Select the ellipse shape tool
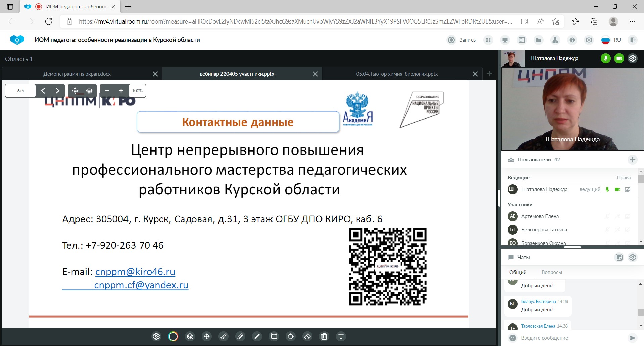 (x=291, y=336)
